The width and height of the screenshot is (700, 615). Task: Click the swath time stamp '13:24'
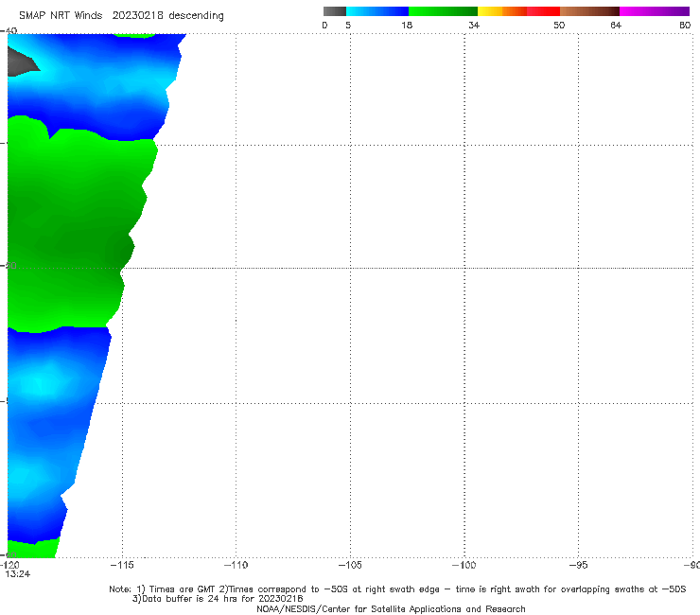(18, 574)
